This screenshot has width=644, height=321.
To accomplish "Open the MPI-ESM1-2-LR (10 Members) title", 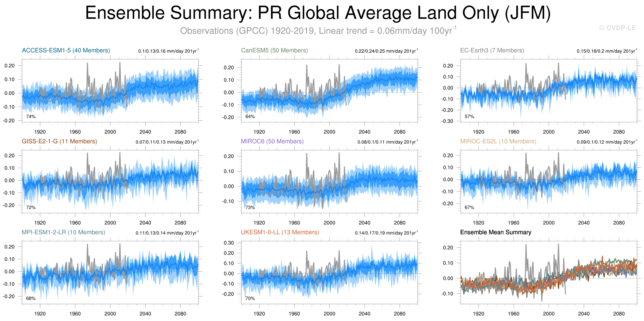I will coord(63,232).
